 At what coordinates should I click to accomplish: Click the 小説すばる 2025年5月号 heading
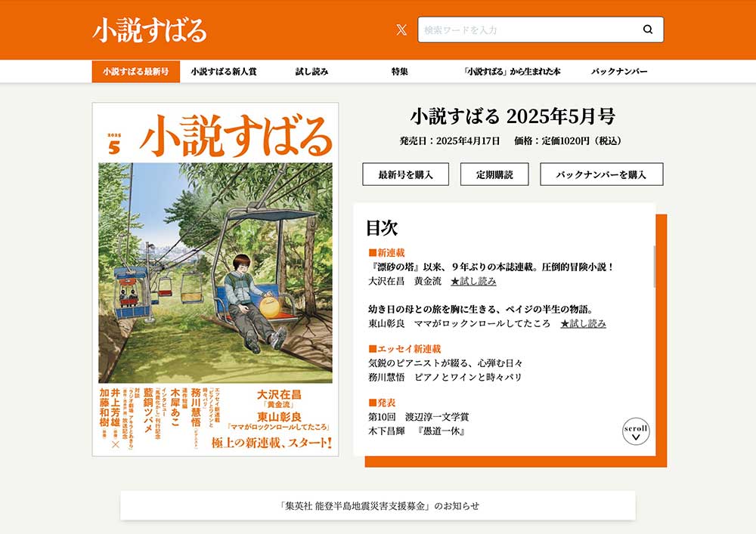coord(513,116)
